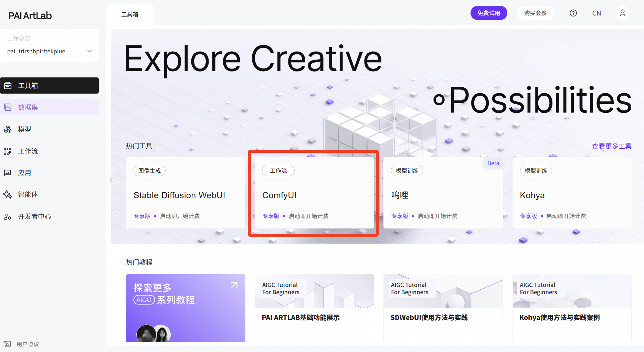Click the PAI ArtLab logo
Image resolution: width=644 pixels, height=352 pixels.
[x=30, y=15]
